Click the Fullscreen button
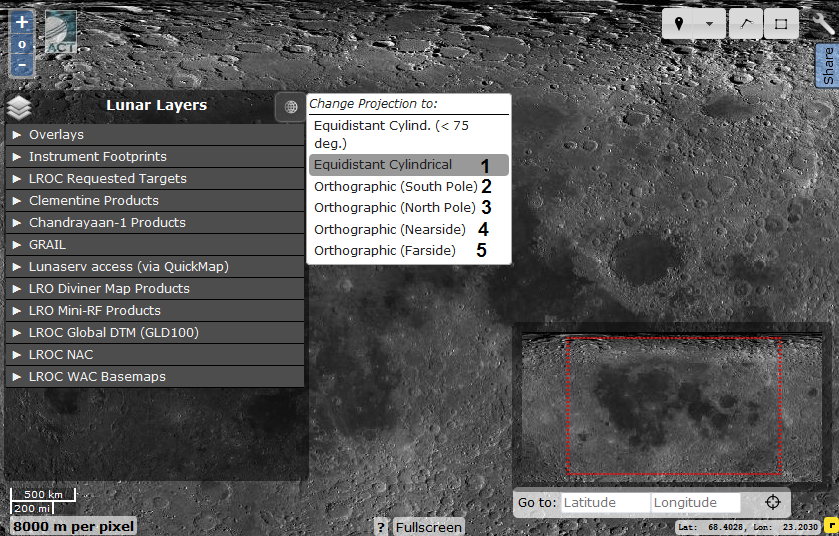The width and height of the screenshot is (839, 536). coord(429,527)
